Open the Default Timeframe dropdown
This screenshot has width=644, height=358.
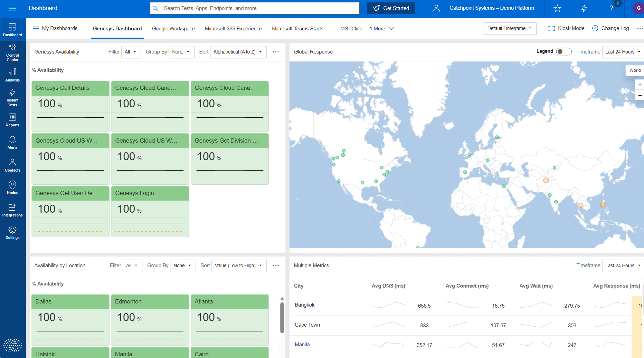[x=510, y=28]
